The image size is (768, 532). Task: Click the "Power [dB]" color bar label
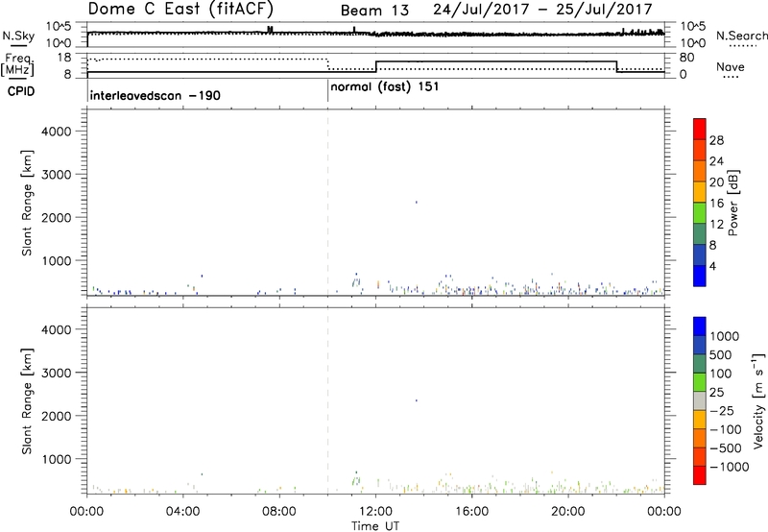tap(733, 203)
